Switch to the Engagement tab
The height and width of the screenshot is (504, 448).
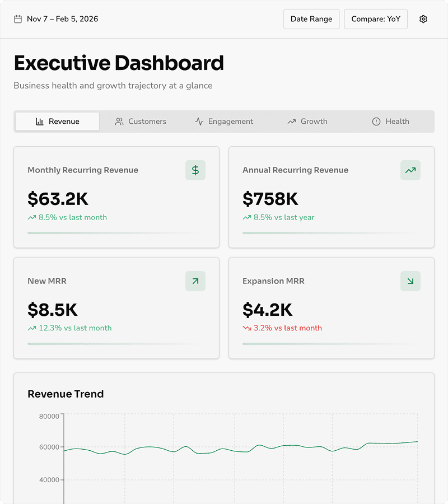[224, 122]
